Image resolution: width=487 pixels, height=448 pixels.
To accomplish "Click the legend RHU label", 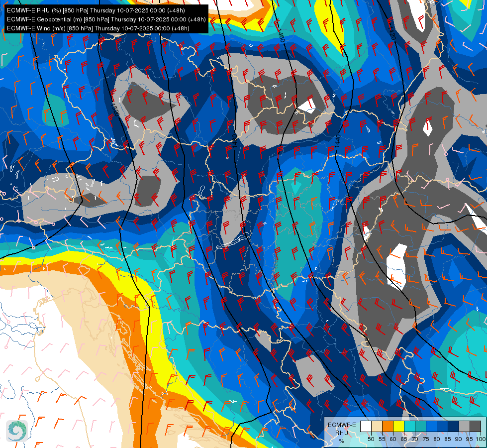I will tap(342, 433).
